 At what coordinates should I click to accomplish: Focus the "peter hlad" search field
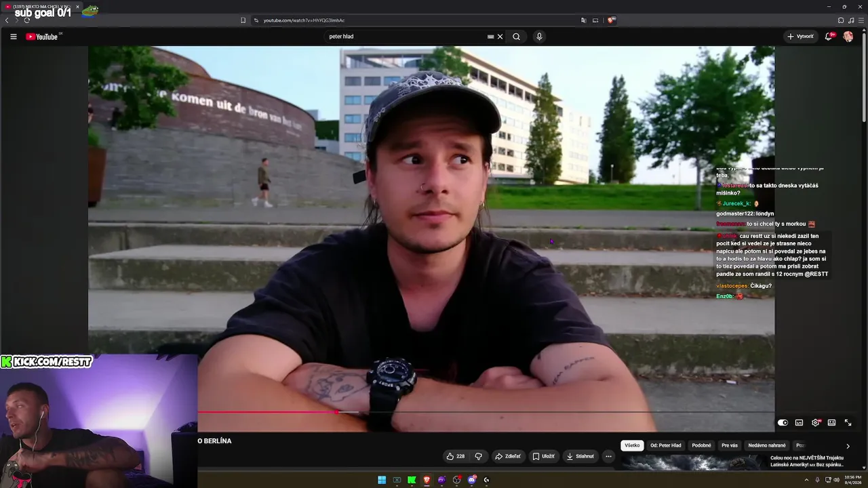coord(407,37)
